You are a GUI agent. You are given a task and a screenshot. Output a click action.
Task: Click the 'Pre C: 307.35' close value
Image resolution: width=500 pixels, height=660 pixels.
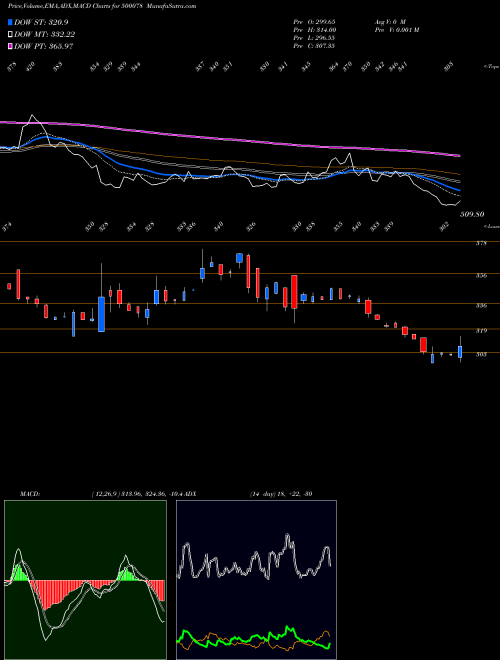[x=314, y=46]
